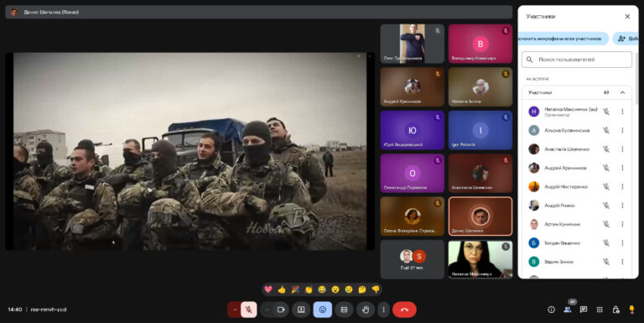Mute Наталка Максимчук's microphone in list
This screenshot has height=323, width=644.
point(605,112)
